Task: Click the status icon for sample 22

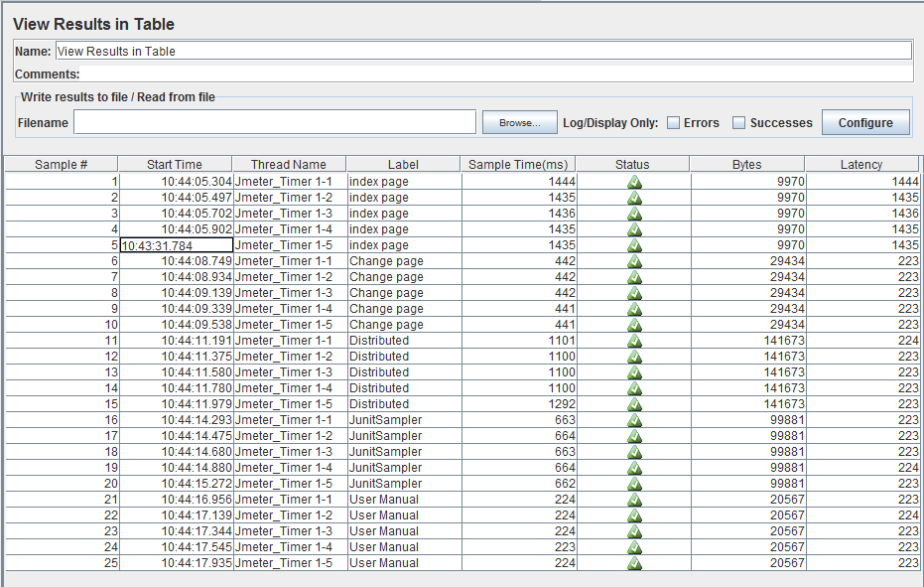Action: point(634,515)
